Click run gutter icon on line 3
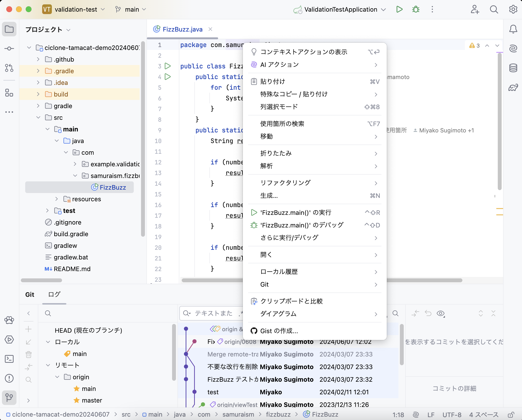This screenshot has height=420, width=522. (168, 66)
